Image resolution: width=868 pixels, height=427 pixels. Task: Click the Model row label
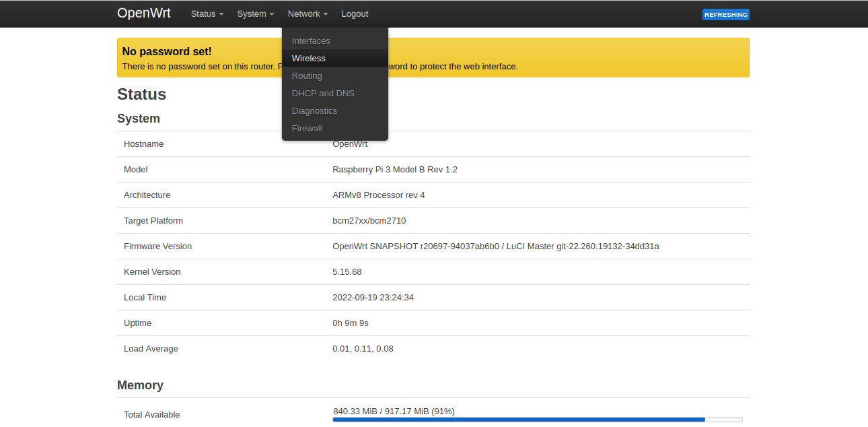(135, 170)
